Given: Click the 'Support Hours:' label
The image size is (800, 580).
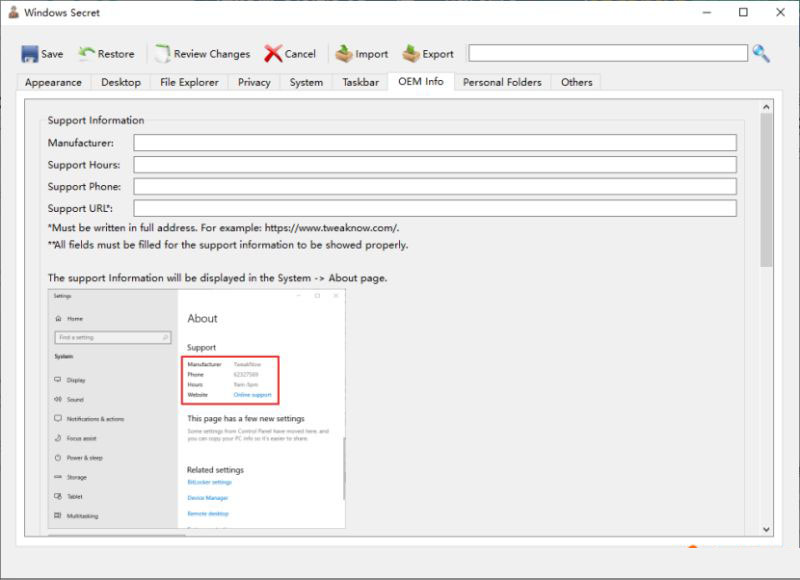Looking at the screenshot, I should (x=84, y=165).
